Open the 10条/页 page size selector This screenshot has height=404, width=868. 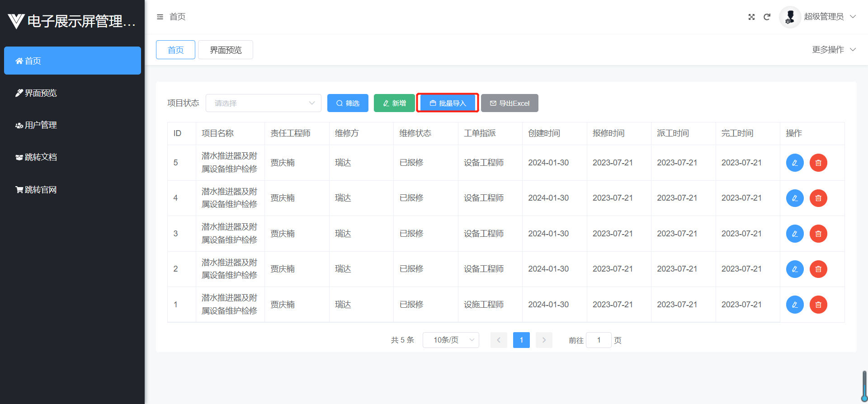tap(450, 340)
